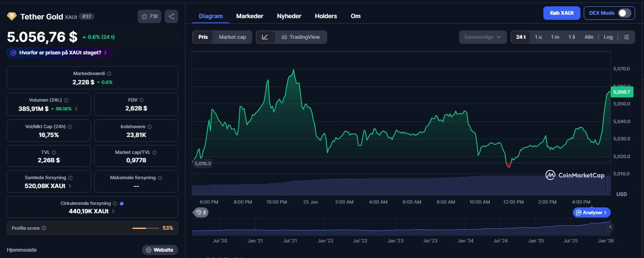Viewport: 644px width, 258px height.
Task: Click the 2,62B $ FDV value
Action: point(136,108)
